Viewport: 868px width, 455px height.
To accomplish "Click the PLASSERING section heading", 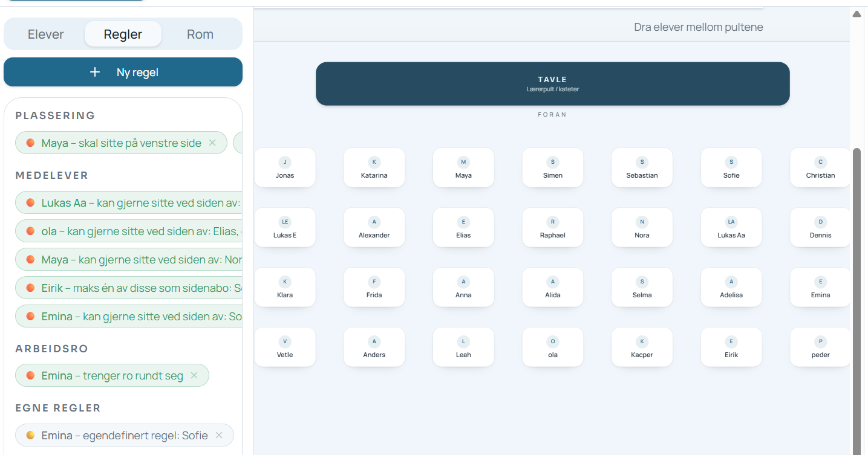I will point(56,115).
